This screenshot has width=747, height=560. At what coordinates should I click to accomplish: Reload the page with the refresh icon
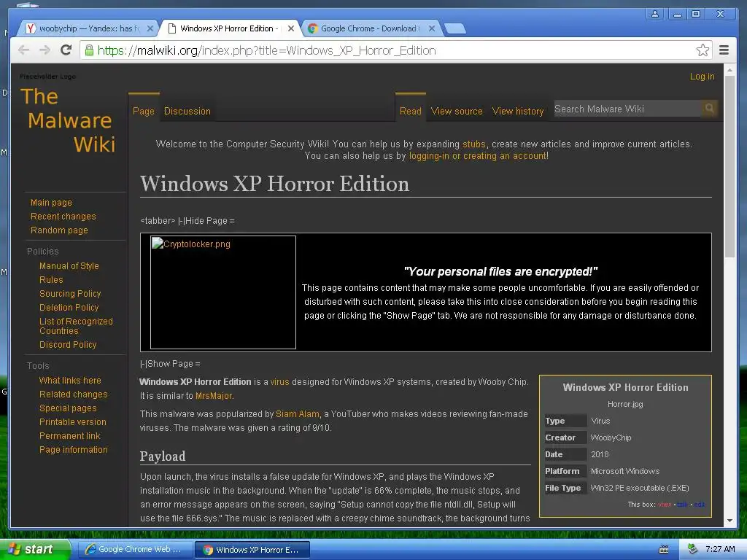pos(66,50)
